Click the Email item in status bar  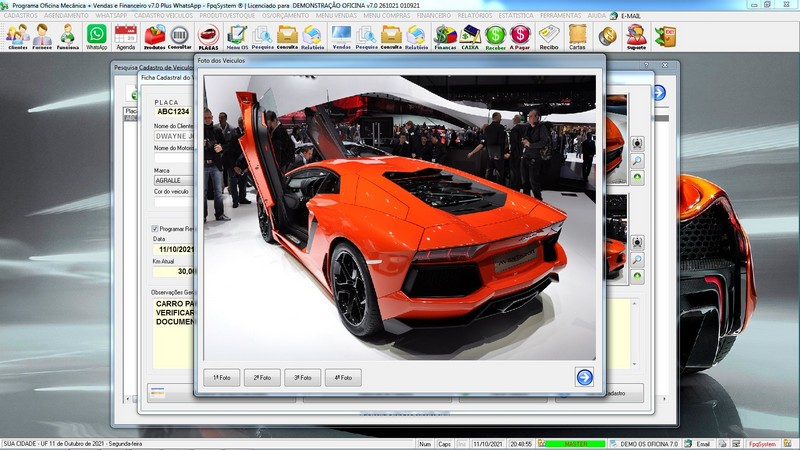click(x=702, y=443)
